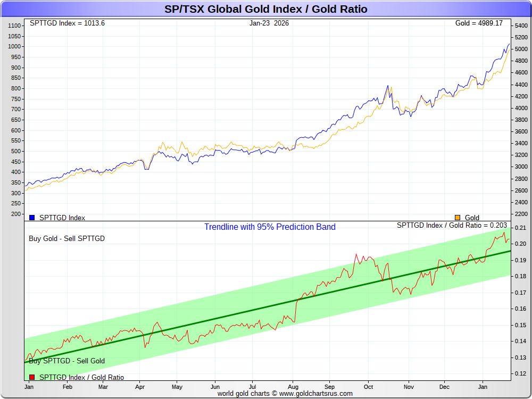Select the Aug label on the time axis
This screenshot has width=532, height=399.
(x=293, y=387)
